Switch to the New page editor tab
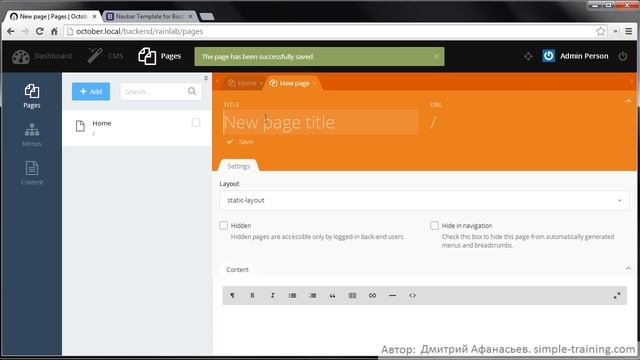Image resolution: width=640 pixels, height=360 pixels. click(x=289, y=83)
